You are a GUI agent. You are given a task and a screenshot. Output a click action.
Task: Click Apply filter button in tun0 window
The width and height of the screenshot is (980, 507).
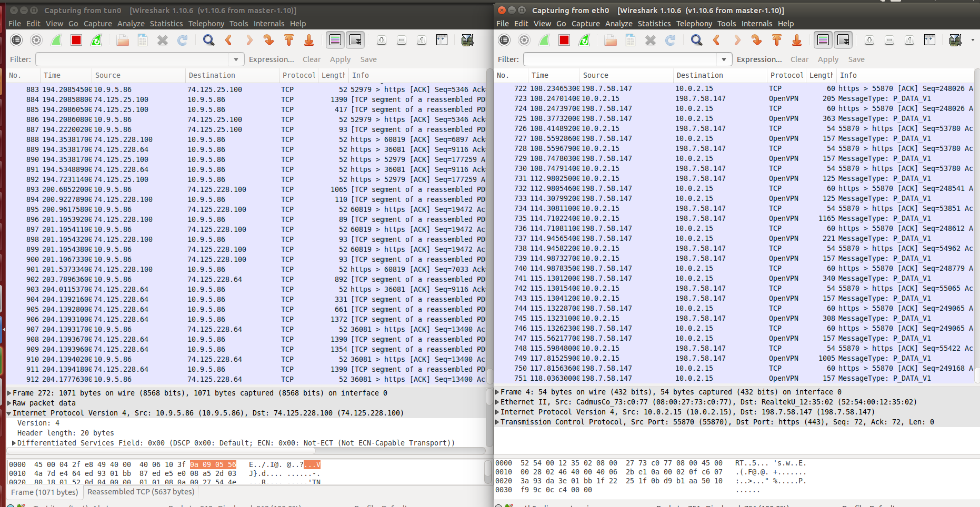tap(340, 59)
